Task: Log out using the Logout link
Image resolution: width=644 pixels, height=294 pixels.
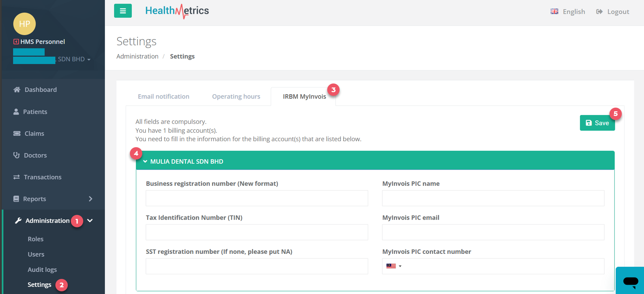Action: (612, 12)
